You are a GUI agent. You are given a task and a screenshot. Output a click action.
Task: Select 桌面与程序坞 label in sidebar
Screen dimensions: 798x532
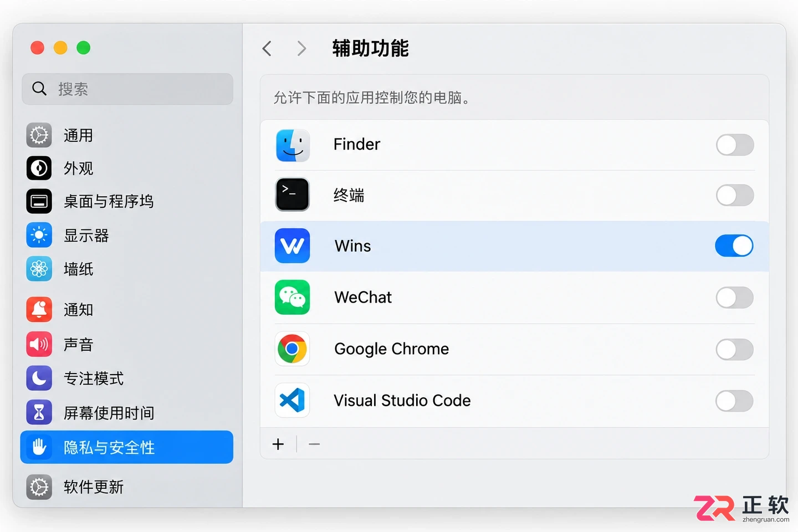click(x=109, y=201)
